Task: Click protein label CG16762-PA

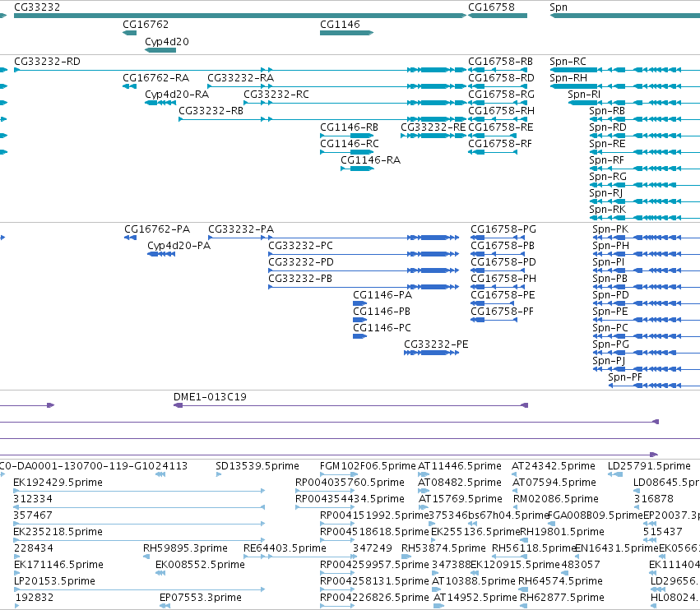Action: 157,229
